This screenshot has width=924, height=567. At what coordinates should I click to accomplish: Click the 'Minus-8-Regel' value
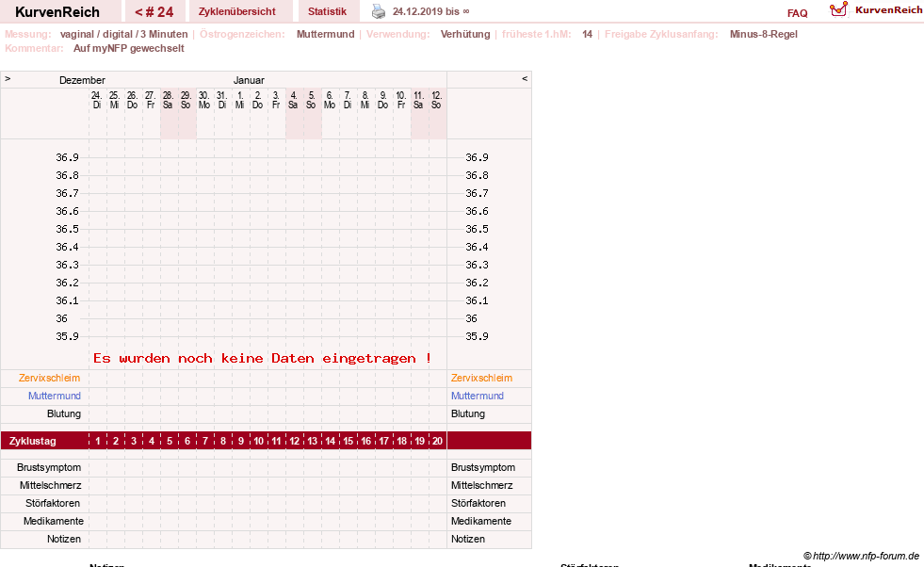763,34
